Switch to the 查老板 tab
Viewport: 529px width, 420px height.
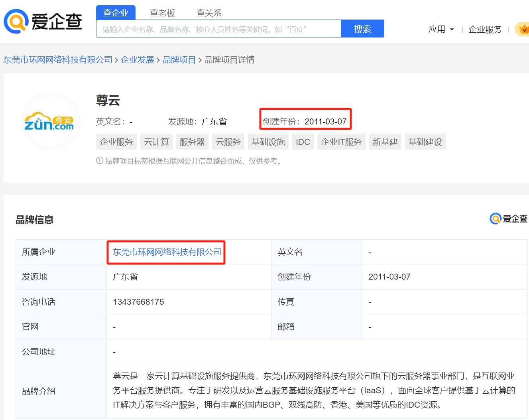pyautogui.click(x=162, y=13)
